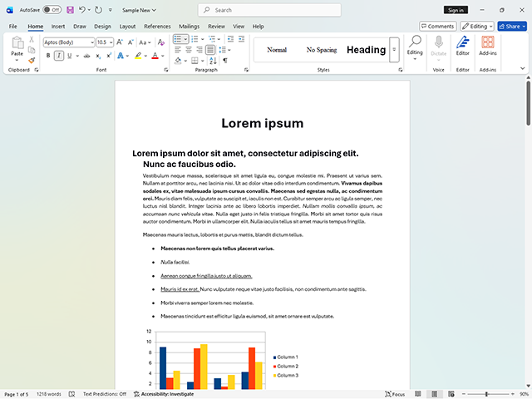Open the Editor proofing tool
Viewport: 532px width, 399px height.
pos(462,46)
